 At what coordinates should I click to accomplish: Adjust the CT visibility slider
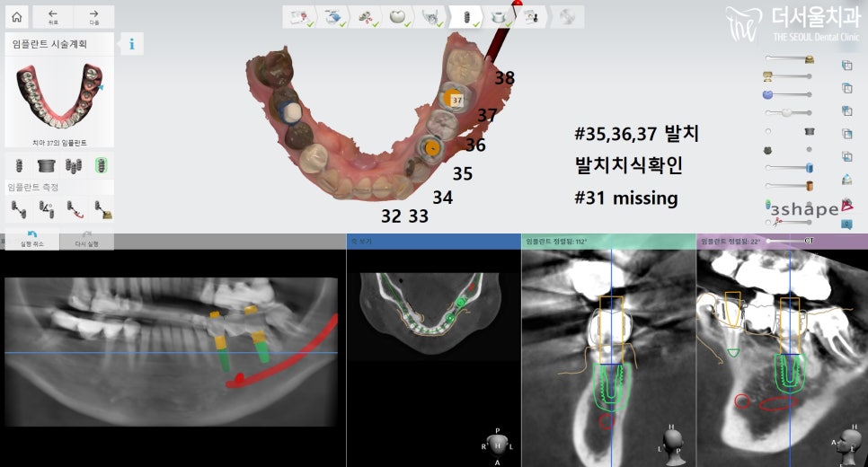tap(770, 242)
